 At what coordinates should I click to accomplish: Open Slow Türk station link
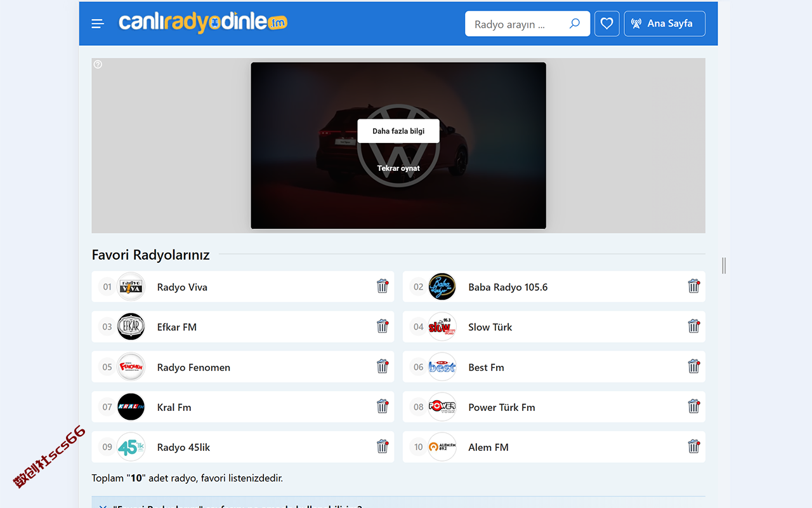pos(490,327)
